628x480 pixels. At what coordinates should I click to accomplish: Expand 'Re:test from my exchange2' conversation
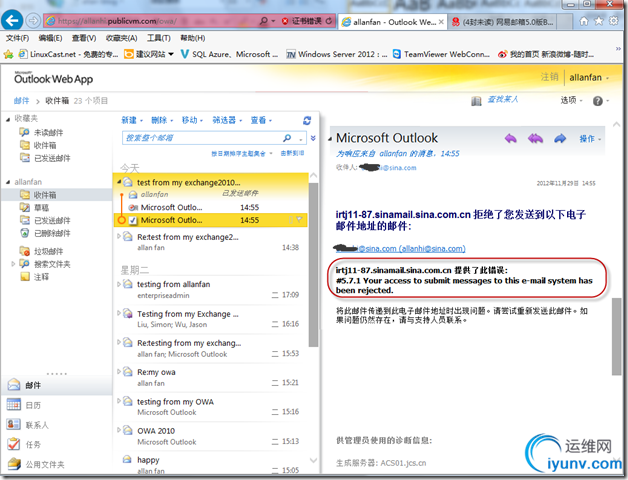119,236
